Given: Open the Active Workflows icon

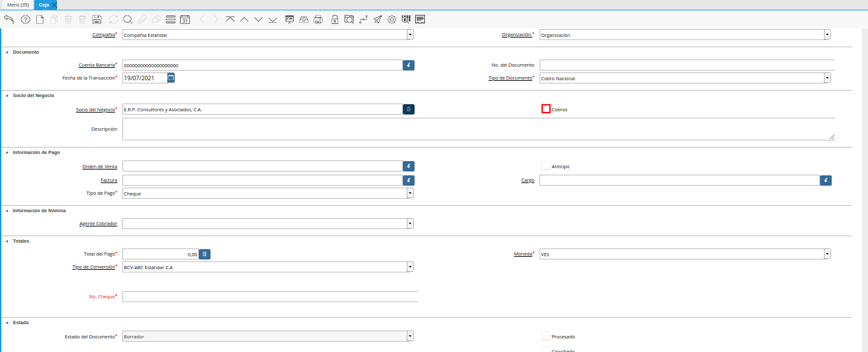Looking at the screenshot, I should point(363,19).
